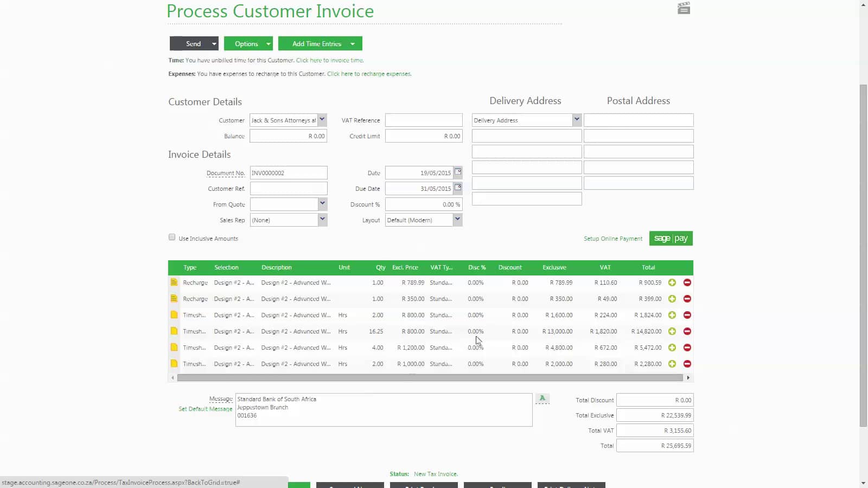Open Setup Online Payment

tap(613, 238)
